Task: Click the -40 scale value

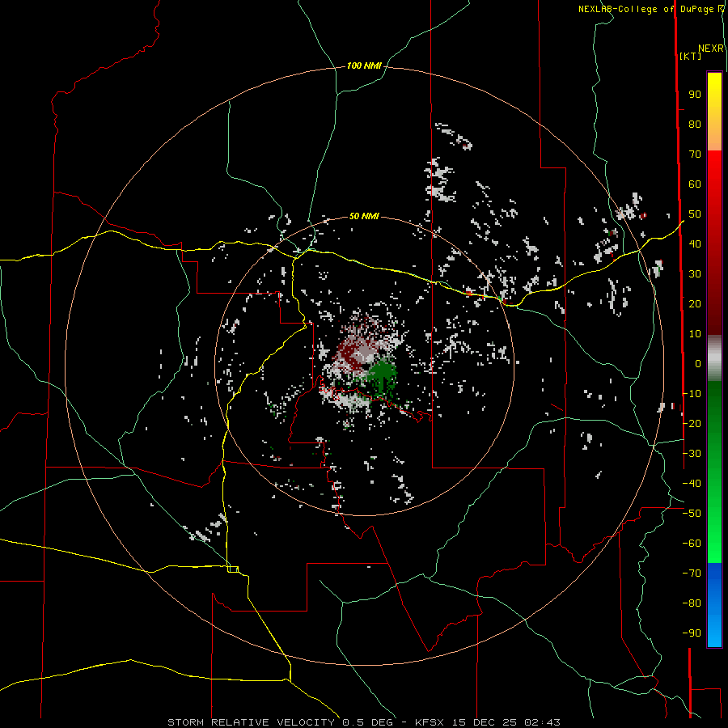Action: [692, 484]
